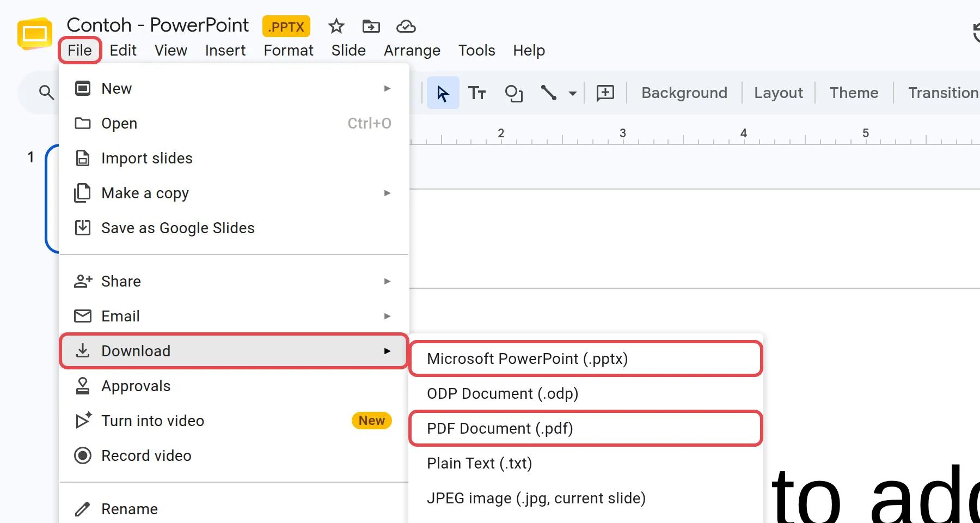Click the Add comment icon
Image resolution: width=980 pixels, height=523 pixels.
point(605,93)
